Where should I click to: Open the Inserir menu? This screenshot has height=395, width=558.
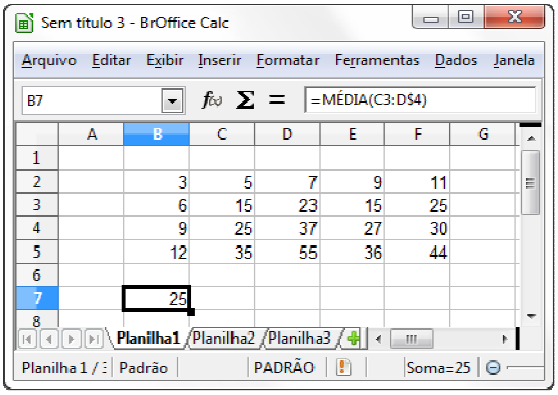pyautogui.click(x=220, y=60)
